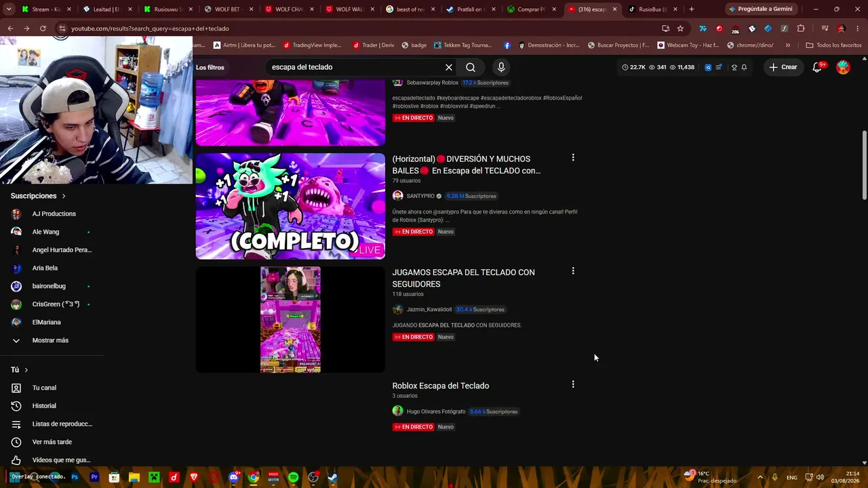Switch to the beast of reincarnation Google tab
Image resolution: width=868 pixels, height=488 pixels.
pyautogui.click(x=410, y=9)
